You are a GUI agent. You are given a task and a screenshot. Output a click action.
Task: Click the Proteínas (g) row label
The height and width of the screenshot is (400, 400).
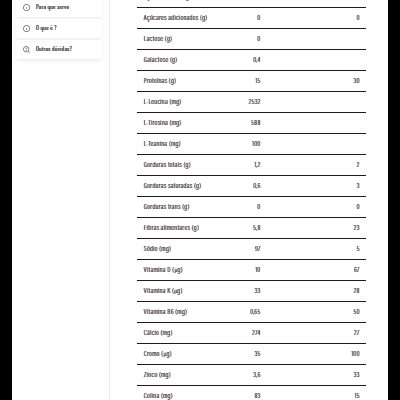pyautogui.click(x=160, y=81)
